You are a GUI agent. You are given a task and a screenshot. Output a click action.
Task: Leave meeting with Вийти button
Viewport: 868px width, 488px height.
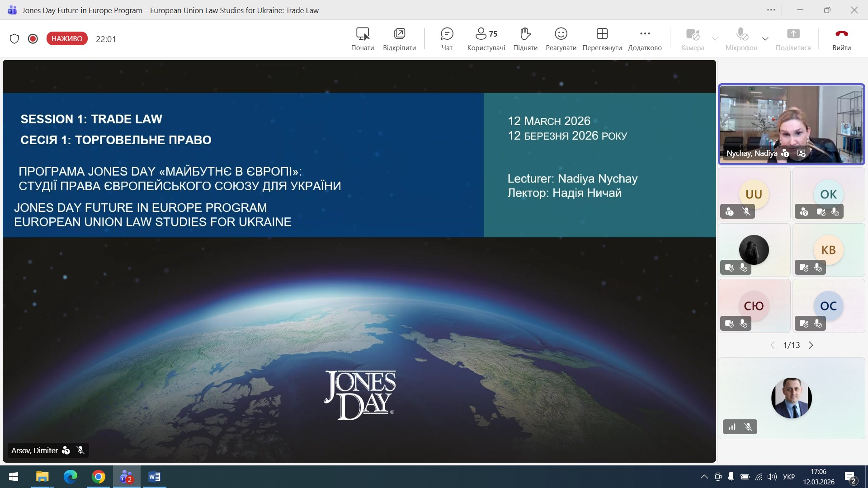[841, 38]
